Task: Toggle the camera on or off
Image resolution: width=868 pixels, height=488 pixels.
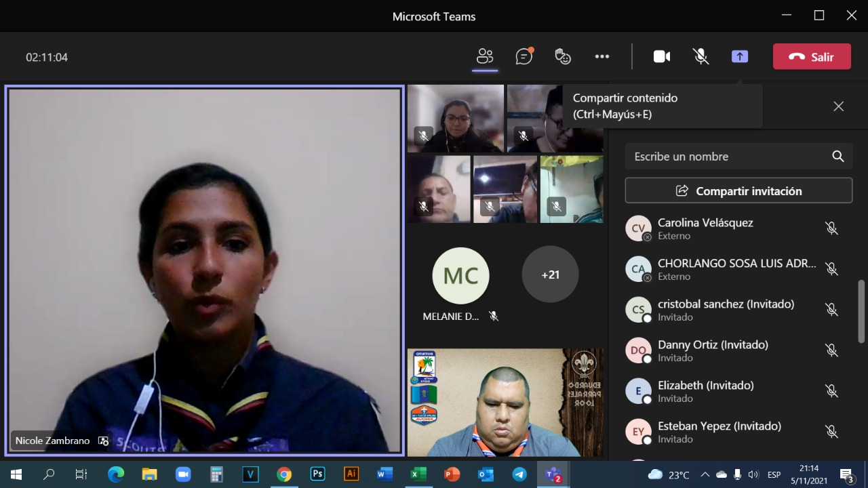Action: pyautogui.click(x=662, y=57)
